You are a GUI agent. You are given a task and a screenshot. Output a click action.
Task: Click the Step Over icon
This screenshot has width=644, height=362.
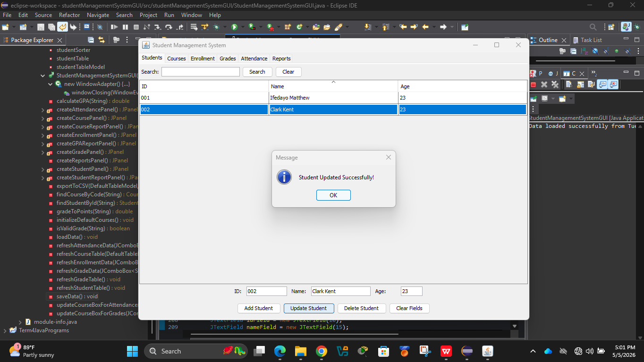point(168,27)
